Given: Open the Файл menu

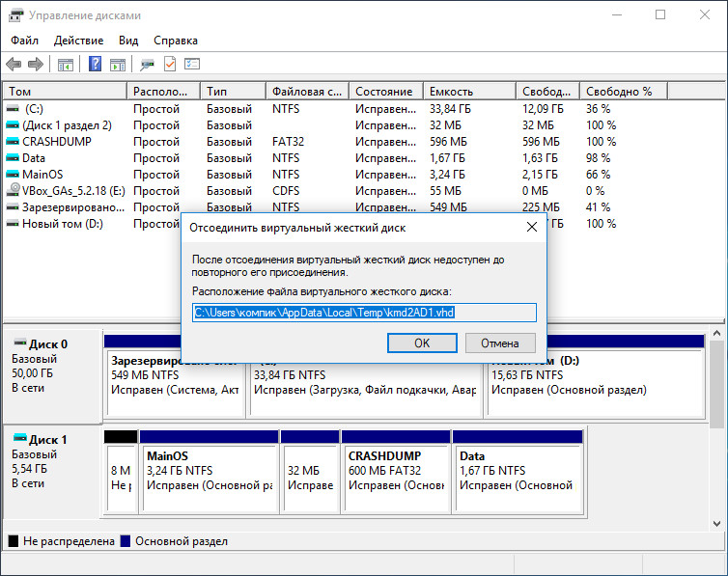Looking at the screenshot, I should tap(25, 41).
